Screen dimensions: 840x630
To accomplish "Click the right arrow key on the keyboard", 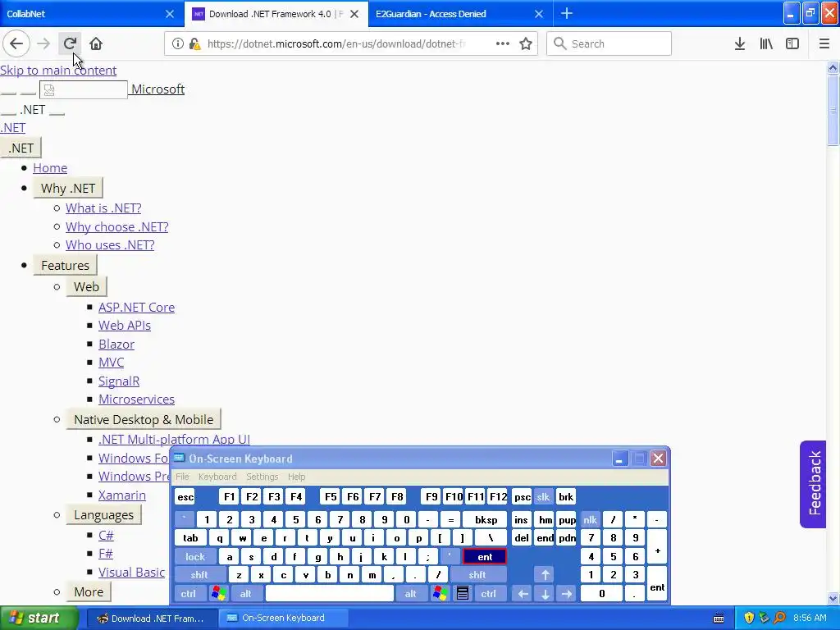I will pyautogui.click(x=567, y=593).
